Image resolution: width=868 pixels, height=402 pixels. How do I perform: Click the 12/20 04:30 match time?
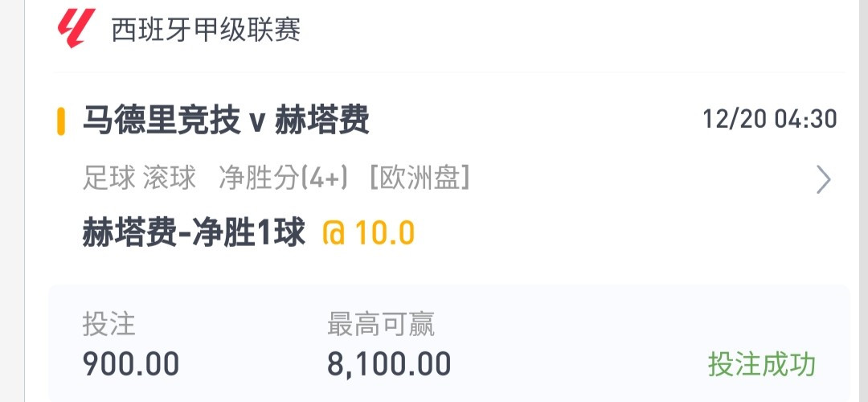(770, 119)
